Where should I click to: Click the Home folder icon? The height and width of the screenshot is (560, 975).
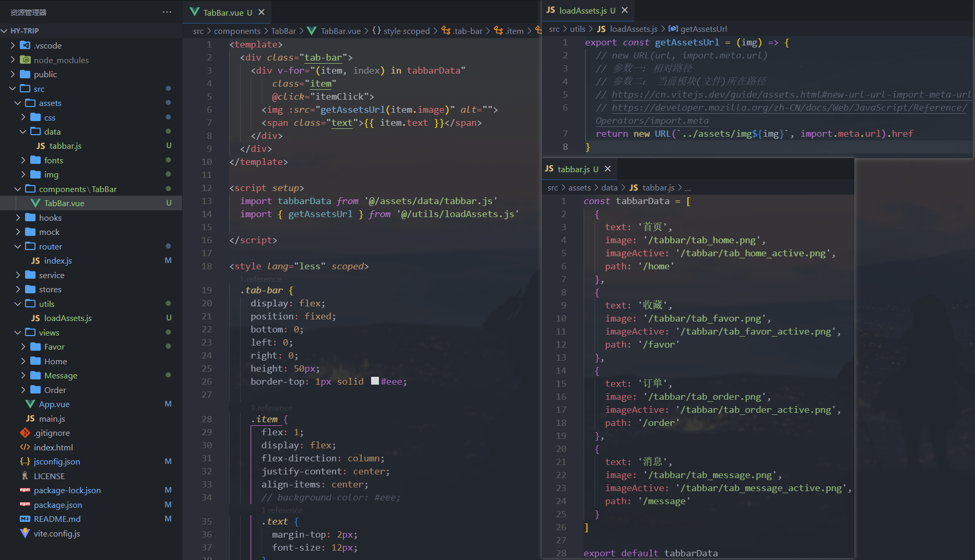[35, 361]
